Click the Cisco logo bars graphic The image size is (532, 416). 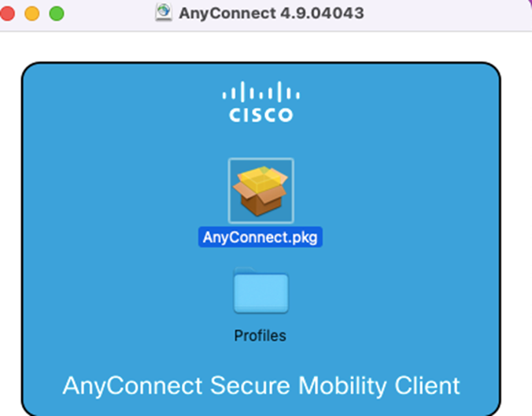coord(260,91)
